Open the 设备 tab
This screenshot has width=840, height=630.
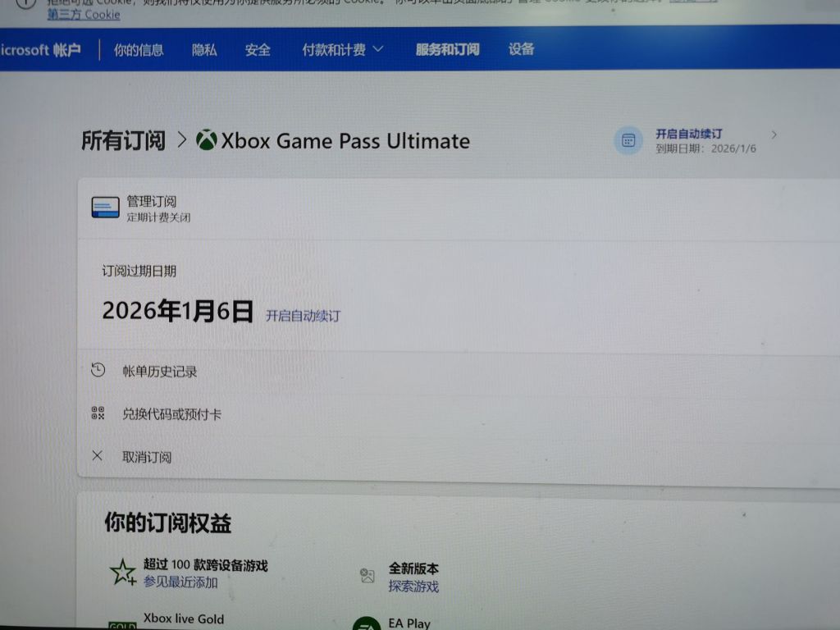coord(523,49)
